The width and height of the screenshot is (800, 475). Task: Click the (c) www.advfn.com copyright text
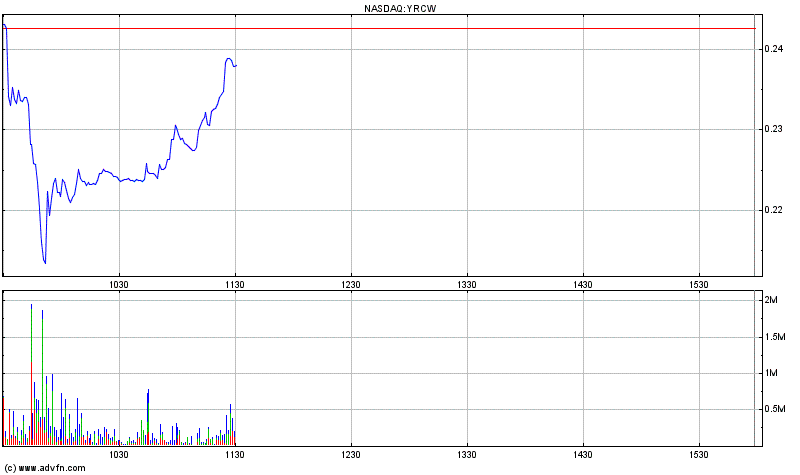point(45,468)
